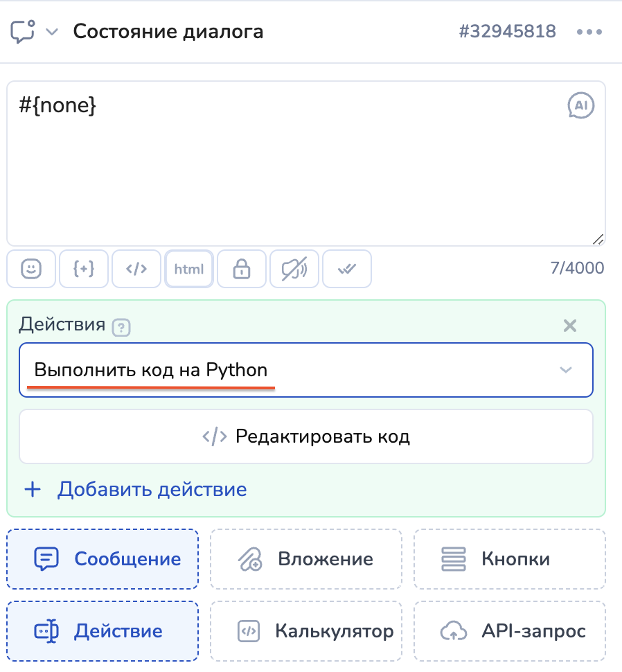Click the AI assistant icon in the text area
Screen dimensions: 622x672
(x=580, y=106)
